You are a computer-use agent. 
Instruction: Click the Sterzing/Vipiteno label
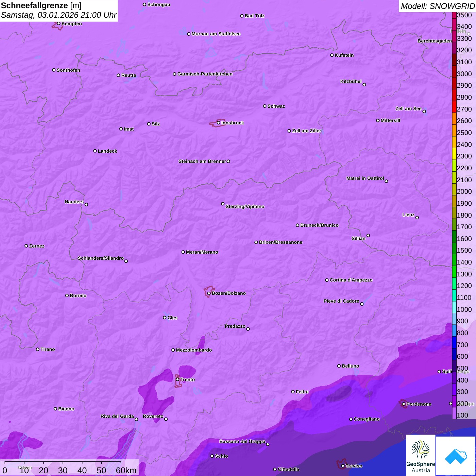[x=245, y=206]
